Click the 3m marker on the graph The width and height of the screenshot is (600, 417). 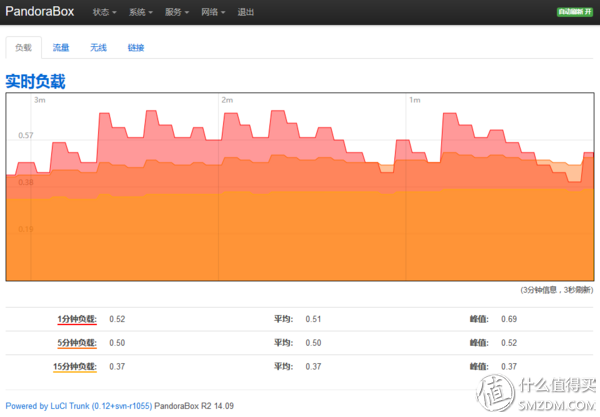(x=40, y=100)
